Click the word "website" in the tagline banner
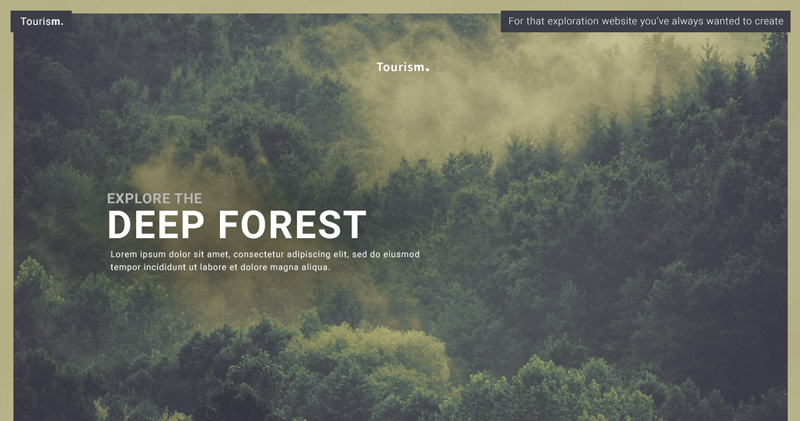 (x=619, y=21)
